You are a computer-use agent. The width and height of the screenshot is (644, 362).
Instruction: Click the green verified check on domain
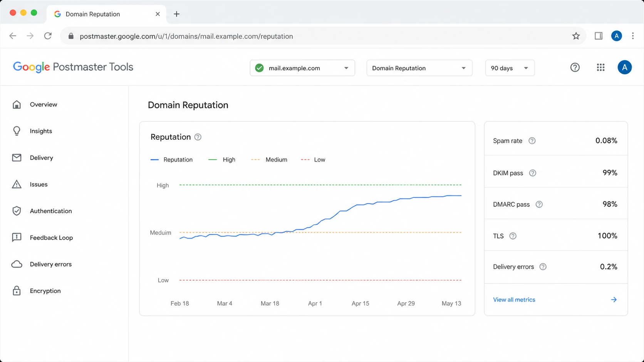(259, 68)
